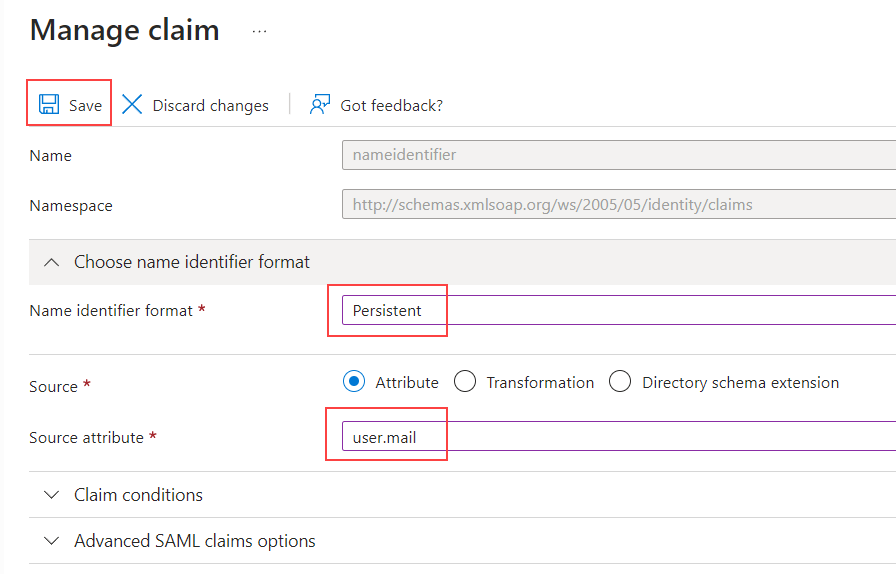
Task: Select Directory schema extension radio option
Action: click(x=620, y=382)
